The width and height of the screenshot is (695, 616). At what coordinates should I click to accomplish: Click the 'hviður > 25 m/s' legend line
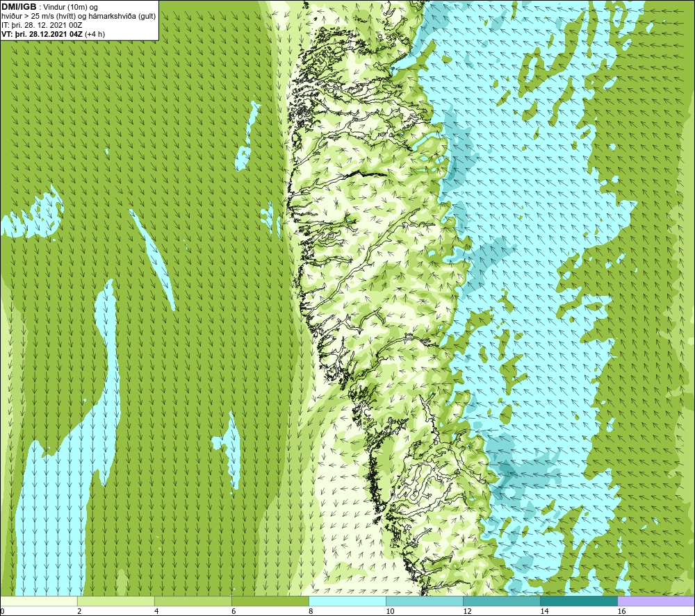click(79, 17)
